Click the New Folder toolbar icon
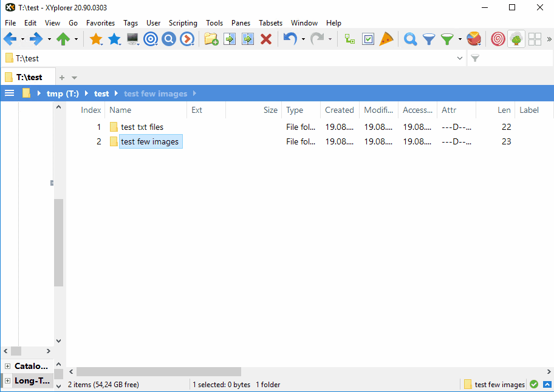Image resolution: width=554 pixels, height=392 pixels. point(211,39)
